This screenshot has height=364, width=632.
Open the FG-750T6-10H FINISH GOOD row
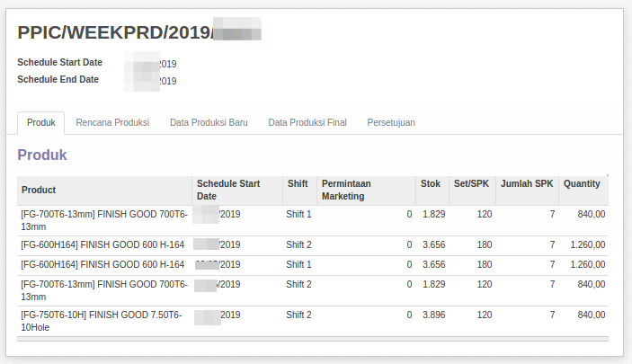(x=103, y=321)
